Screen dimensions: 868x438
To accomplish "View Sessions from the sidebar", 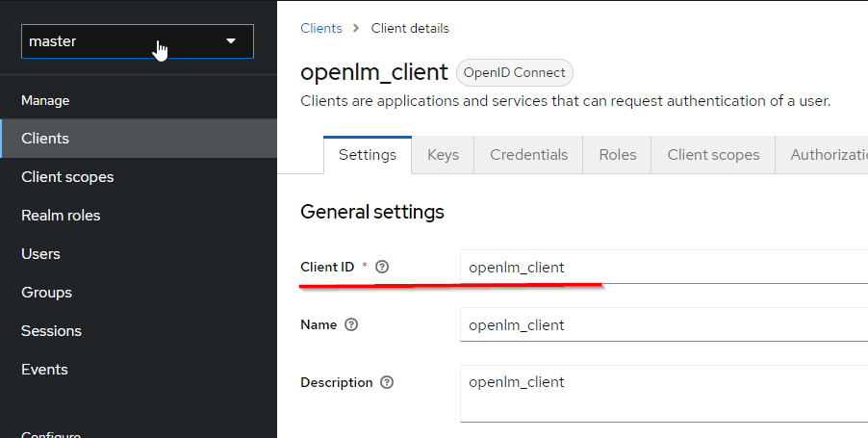I will click(x=51, y=331).
